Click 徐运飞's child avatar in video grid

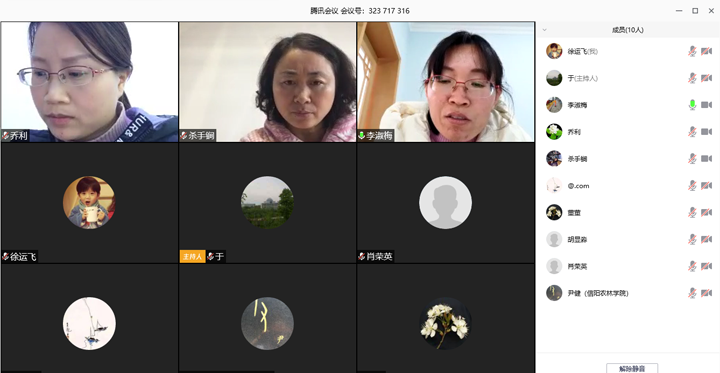89,203
